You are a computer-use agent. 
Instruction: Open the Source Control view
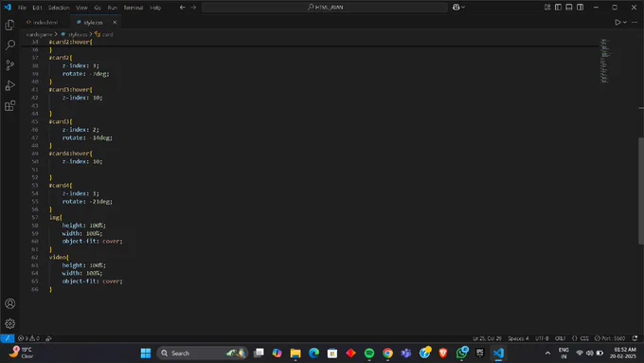9,65
